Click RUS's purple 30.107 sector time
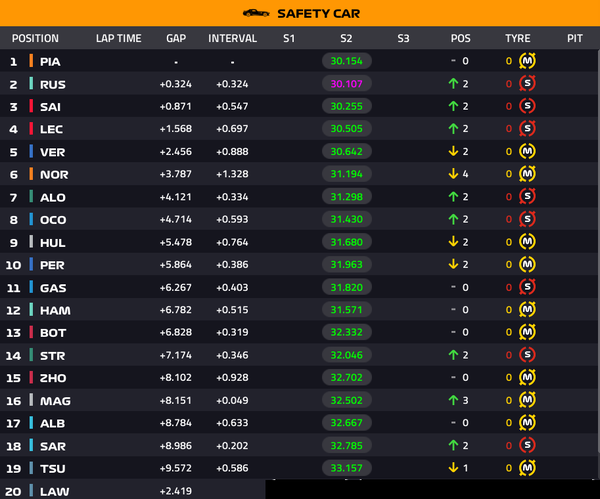 [347, 84]
